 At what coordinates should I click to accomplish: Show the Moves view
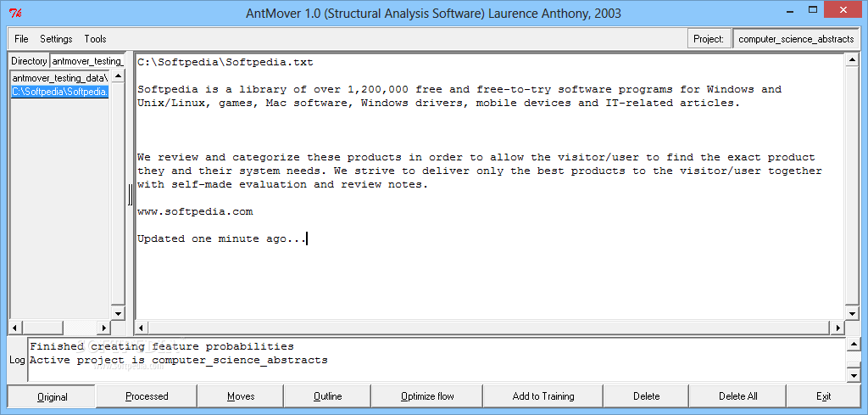241,396
